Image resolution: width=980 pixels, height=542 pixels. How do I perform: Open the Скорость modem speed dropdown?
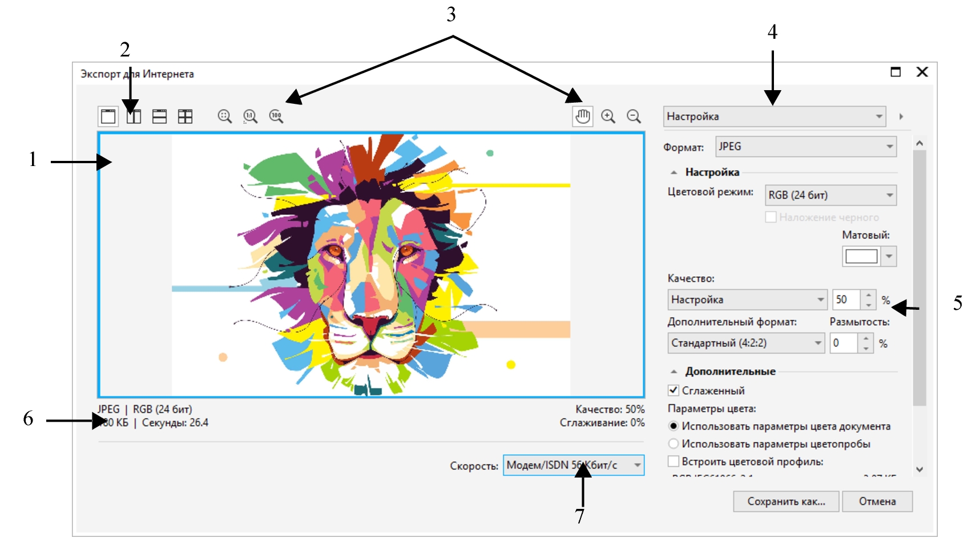pos(573,466)
